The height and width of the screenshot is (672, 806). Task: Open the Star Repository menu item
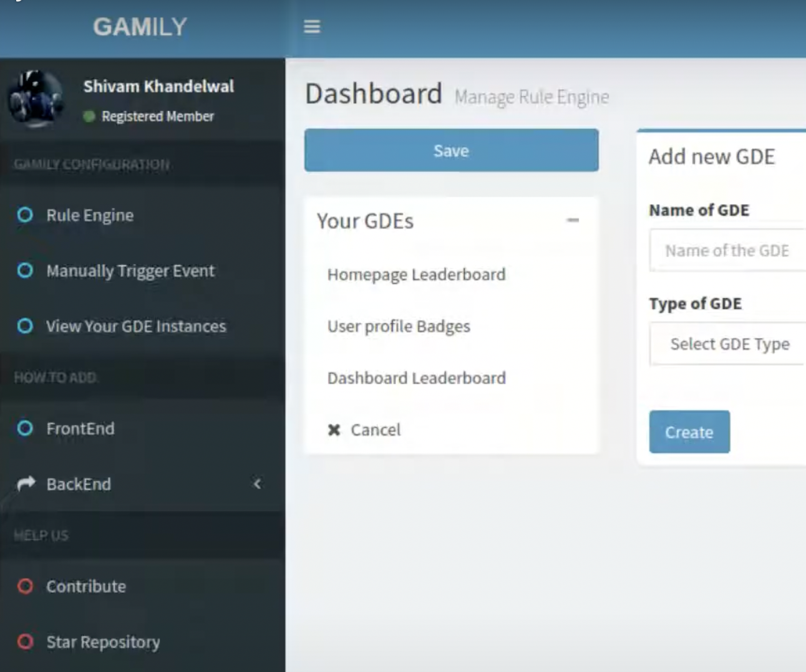click(x=103, y=641)
